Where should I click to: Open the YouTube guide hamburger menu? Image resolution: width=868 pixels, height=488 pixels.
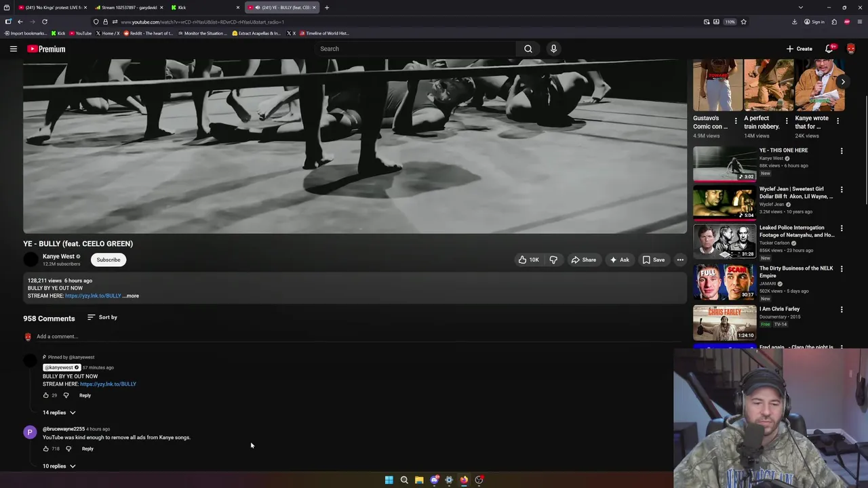(13, 49)
